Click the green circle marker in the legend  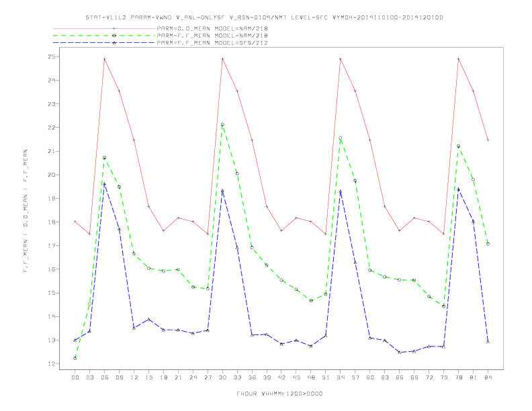tap(114, 36)
